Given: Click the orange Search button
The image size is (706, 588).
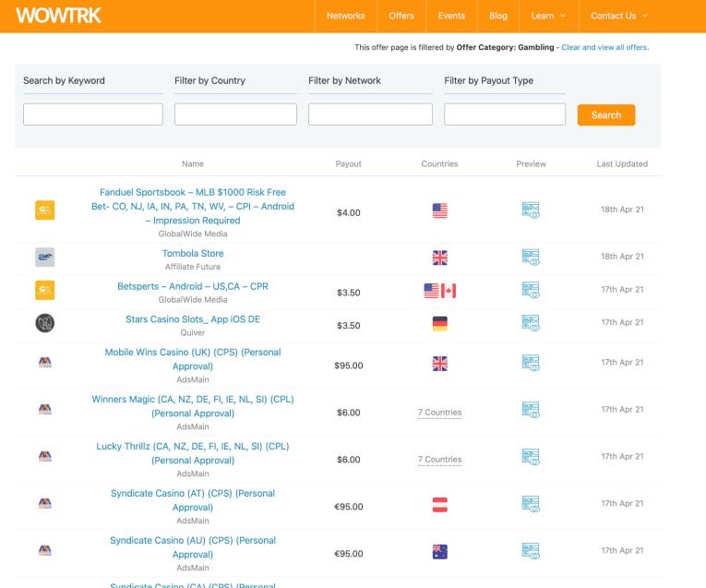Looking at the screenshot, I should [x=606, y=114].
